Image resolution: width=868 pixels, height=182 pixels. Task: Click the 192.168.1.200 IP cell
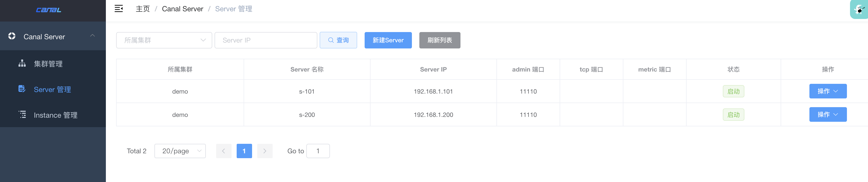click(433, 114)
